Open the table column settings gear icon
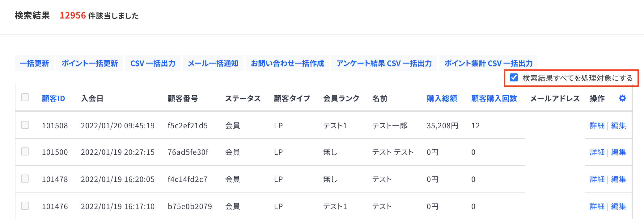Image resolution: width=644 pixels, height=219 pixels. pyautogui.click(x=622, y=98)
